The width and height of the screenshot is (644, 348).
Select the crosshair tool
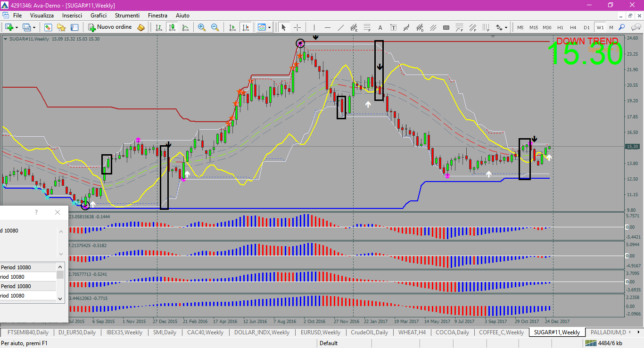tap(297, 27)
